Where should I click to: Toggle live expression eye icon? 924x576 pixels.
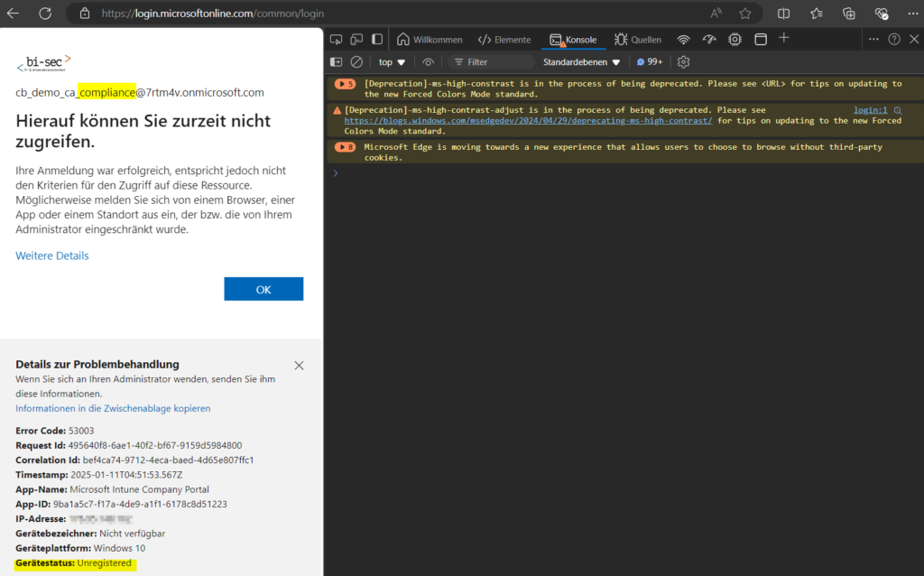[428, 62]
